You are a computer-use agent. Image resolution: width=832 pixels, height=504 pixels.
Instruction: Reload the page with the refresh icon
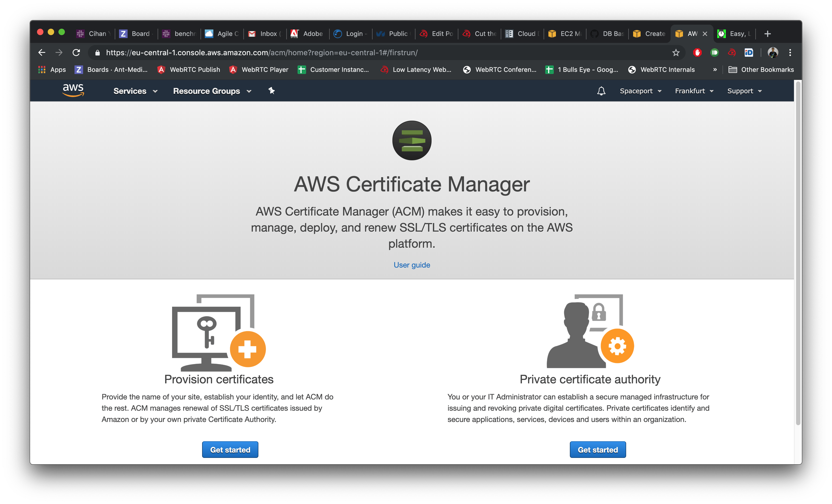(x=76, y=53)
